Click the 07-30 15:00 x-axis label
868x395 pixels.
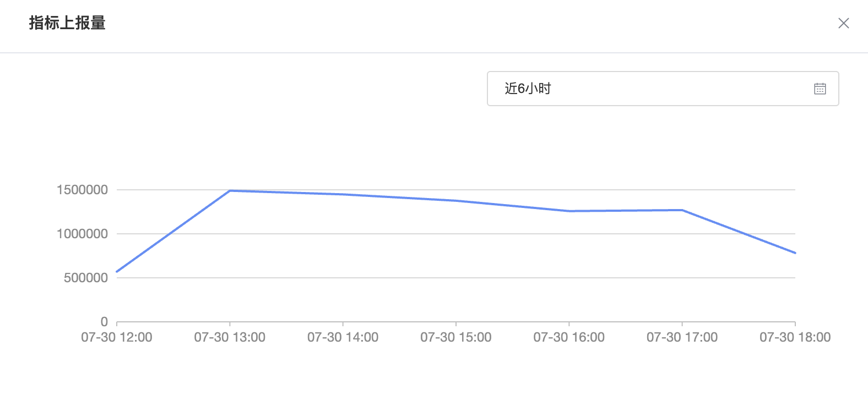456,337
